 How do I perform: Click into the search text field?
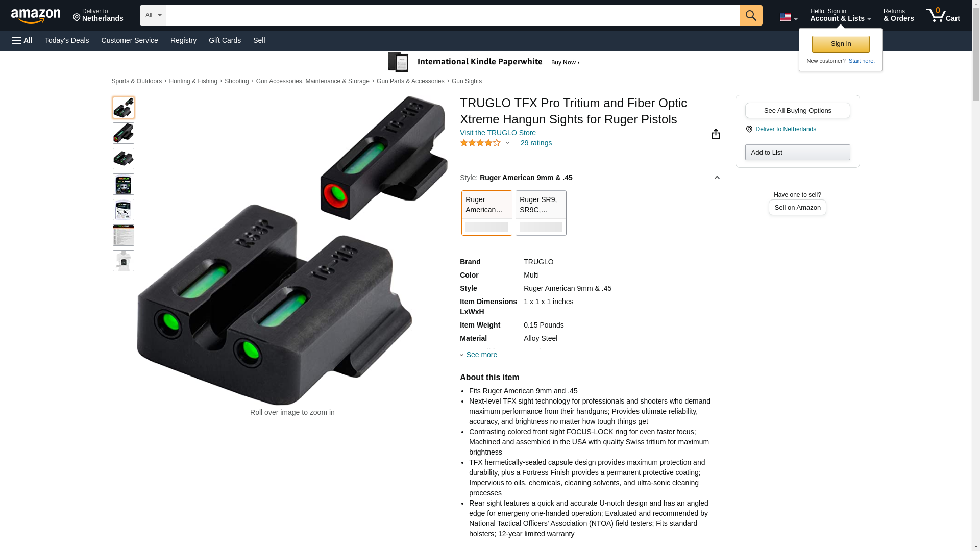(x=453, y=15)
